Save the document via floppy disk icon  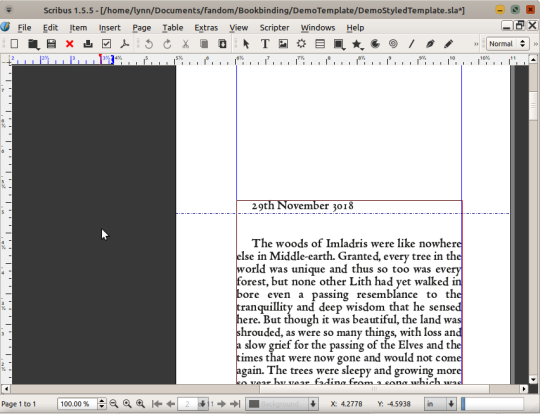(51, 44)
